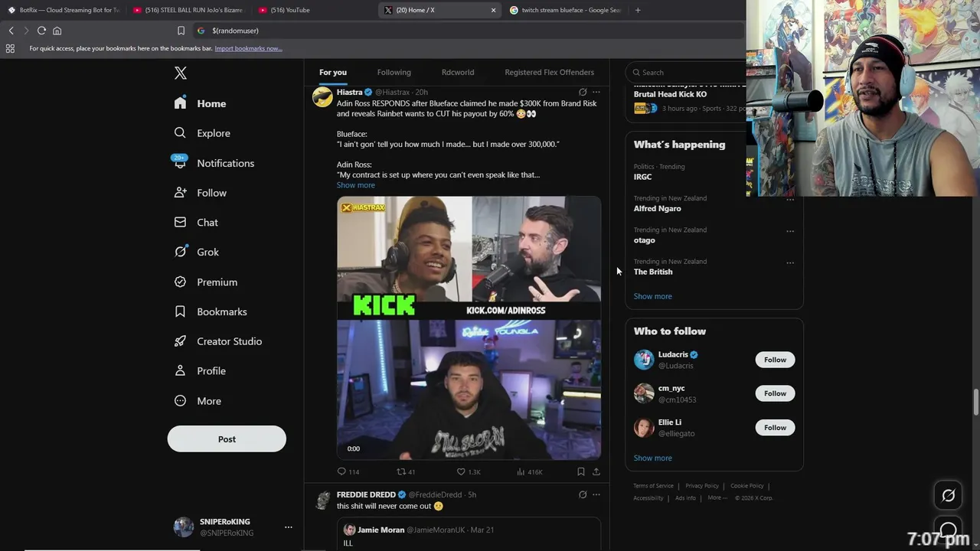Switch to BotRix browser tab

coord(63,10)
